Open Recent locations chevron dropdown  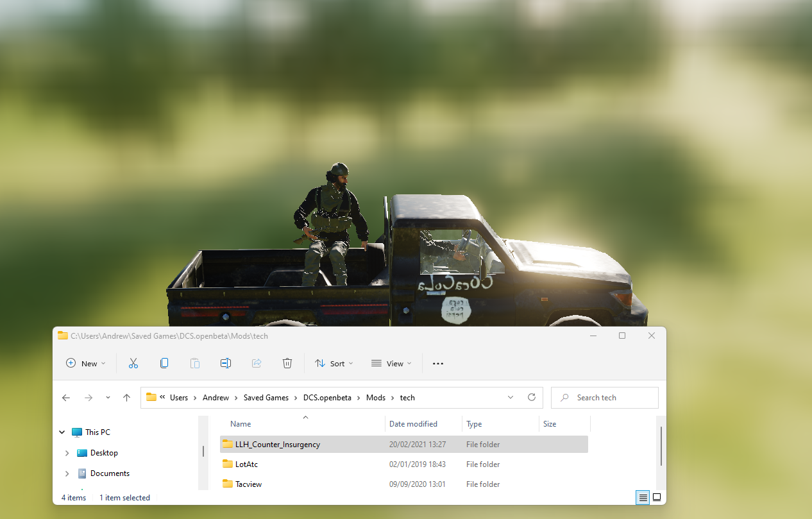pyautogui.click(x=108, y=398)
